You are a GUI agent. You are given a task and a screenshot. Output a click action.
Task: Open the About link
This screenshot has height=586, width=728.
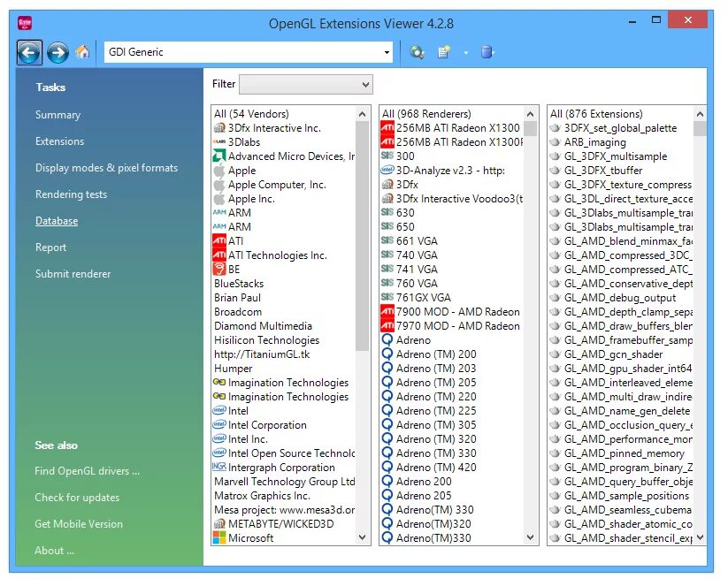[54, 551]
